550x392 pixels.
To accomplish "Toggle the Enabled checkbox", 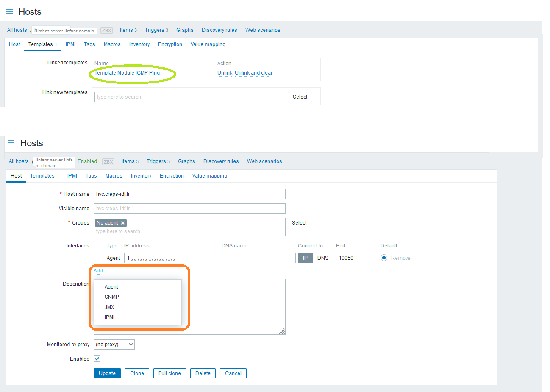I will pos(97,359).
